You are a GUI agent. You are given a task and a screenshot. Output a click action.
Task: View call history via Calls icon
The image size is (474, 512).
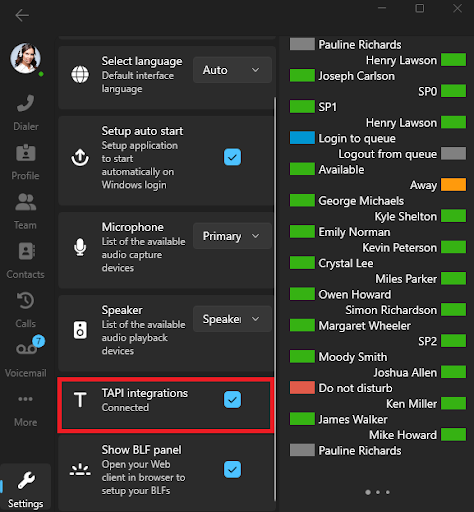click(26, 301)
